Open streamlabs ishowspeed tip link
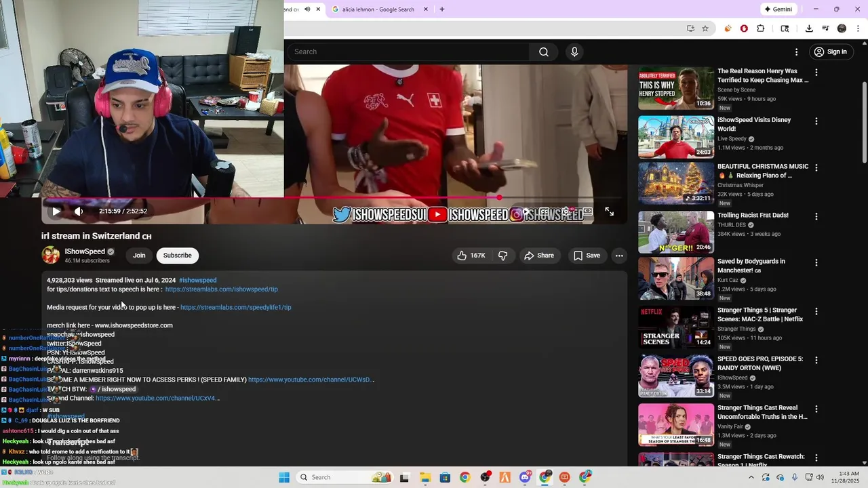 (222, 289)
